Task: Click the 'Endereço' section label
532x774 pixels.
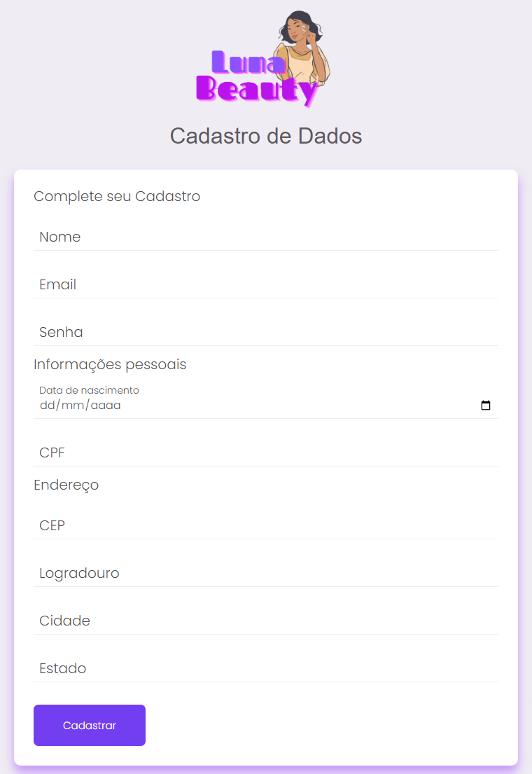Action: (66, 485)
